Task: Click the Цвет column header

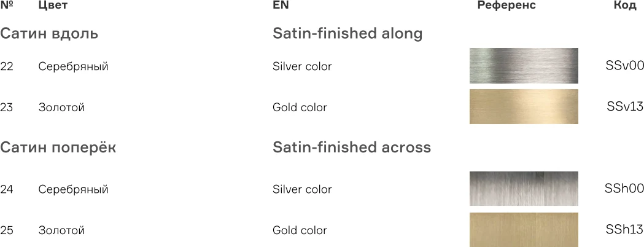Action: point(53,6)
